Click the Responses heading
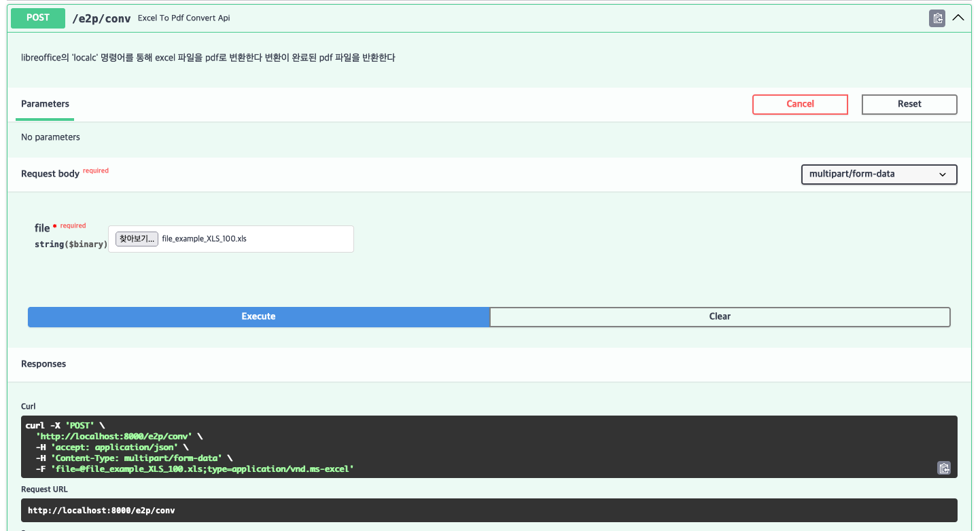Viewport: 980px width, 531px height. pos(43,364)
